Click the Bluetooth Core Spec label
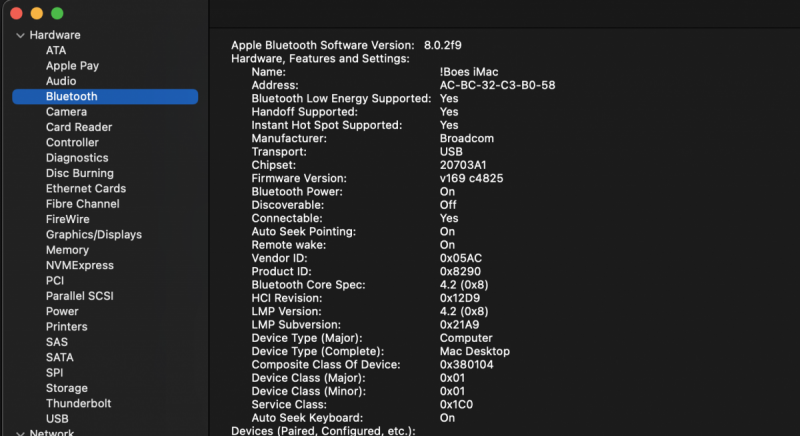 coord(308,285)
